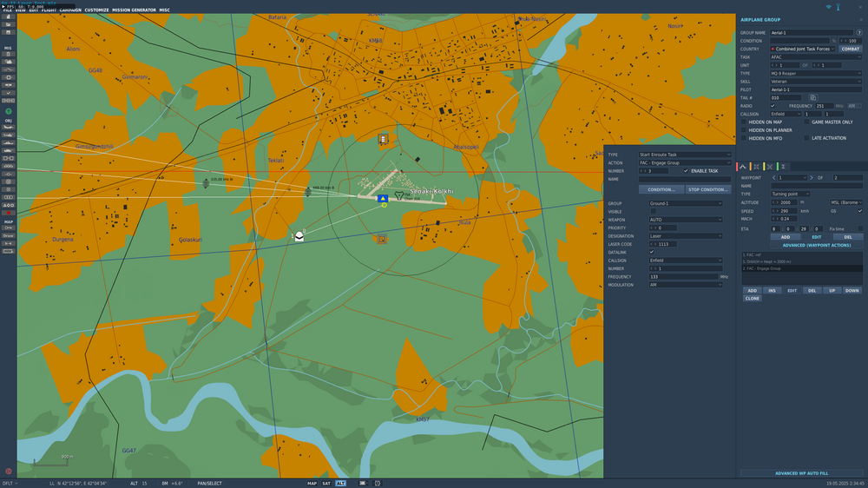Click the new mission icon in left toolbar
868x488 pixels.
coord(9,17)
